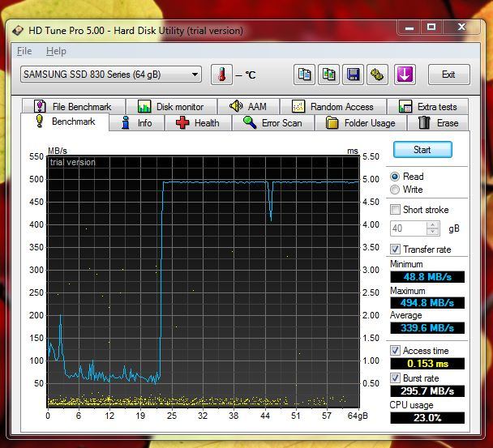Screen dimensions: 493x448
Task: Switch to the Random Access tab
Action: (x=333, y=106)
